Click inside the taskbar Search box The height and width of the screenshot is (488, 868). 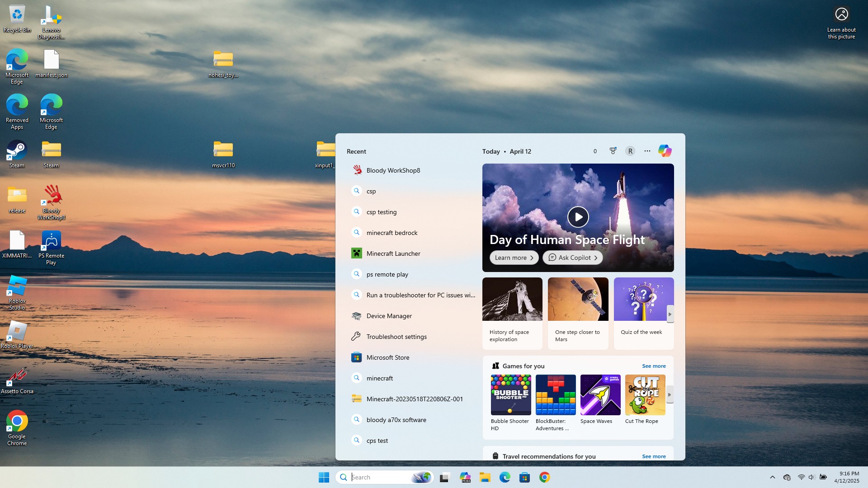[384, 477]
